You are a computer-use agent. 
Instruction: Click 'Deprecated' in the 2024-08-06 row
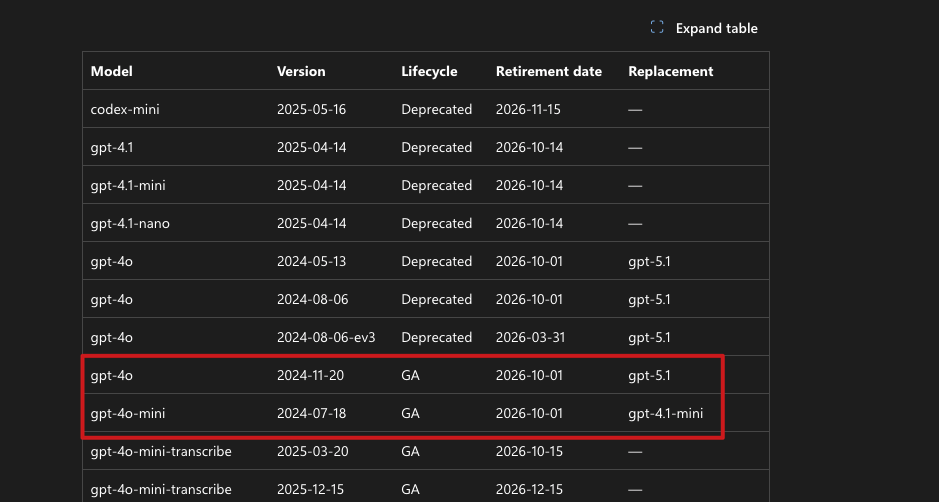[x=437, y=300]
